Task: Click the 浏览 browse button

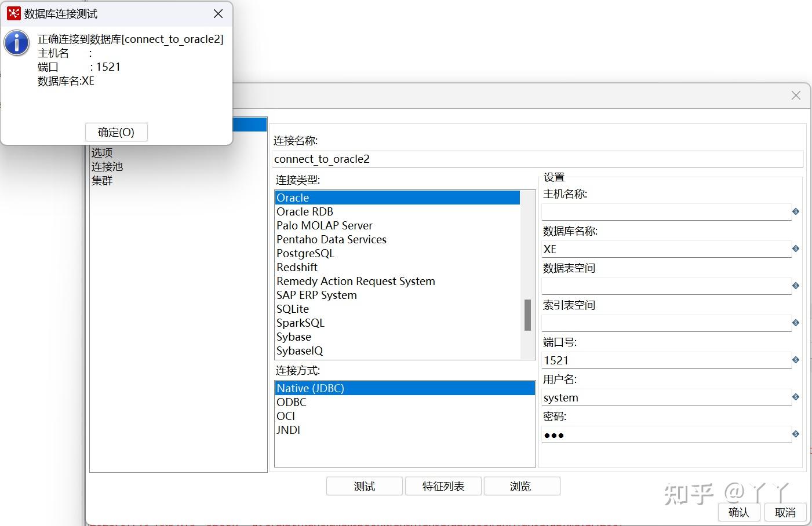Action: [x=521, y=486]
